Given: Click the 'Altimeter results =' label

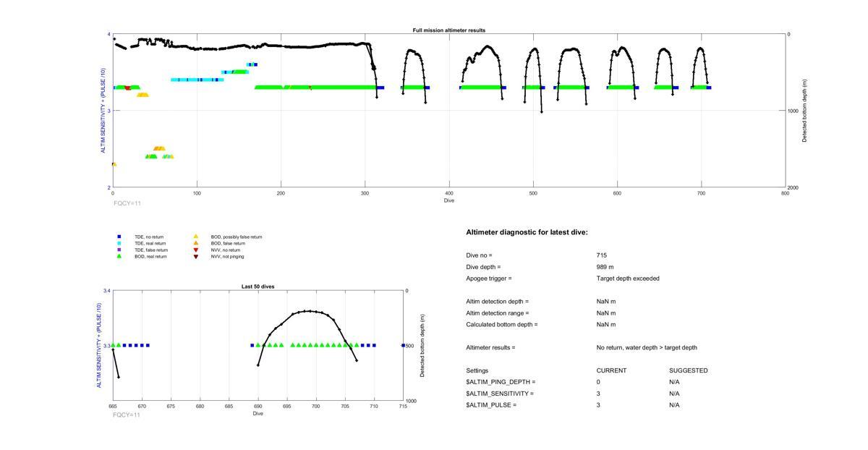Looking at the screenshot, I should click(x=490, y=348).
